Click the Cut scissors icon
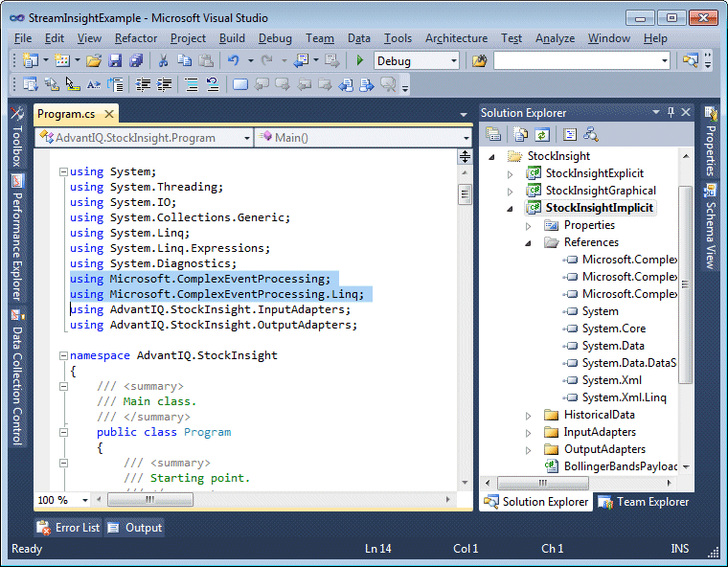 click(x=163, y=60)
